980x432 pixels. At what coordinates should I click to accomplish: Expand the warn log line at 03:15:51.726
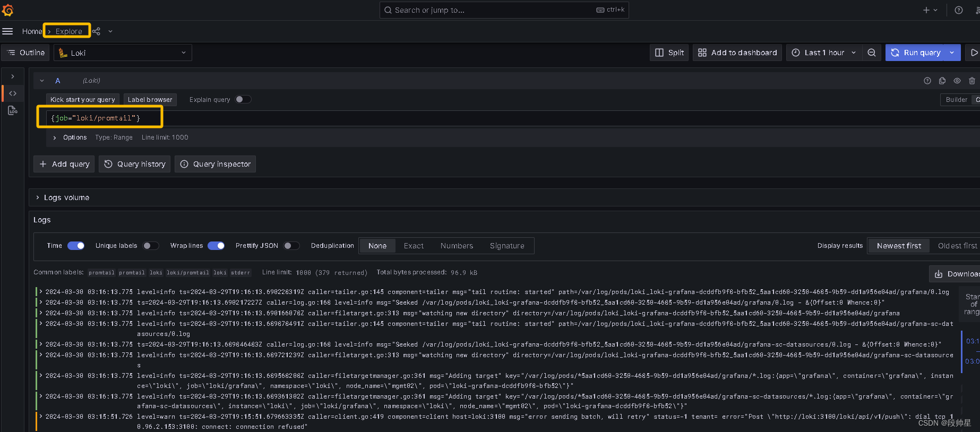point(41,417)
